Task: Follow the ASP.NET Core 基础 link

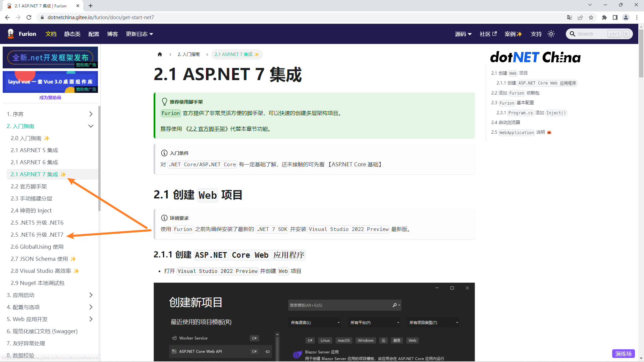Action: 355,165
